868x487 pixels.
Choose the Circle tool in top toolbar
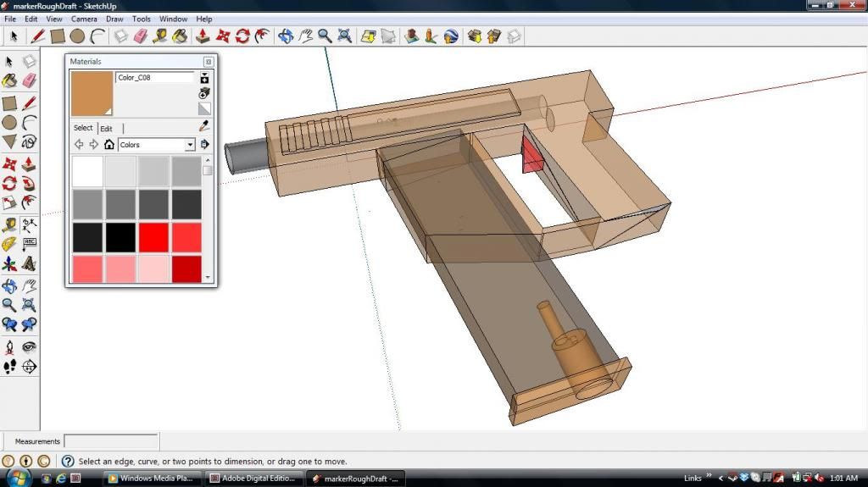(x=77, y=36)
